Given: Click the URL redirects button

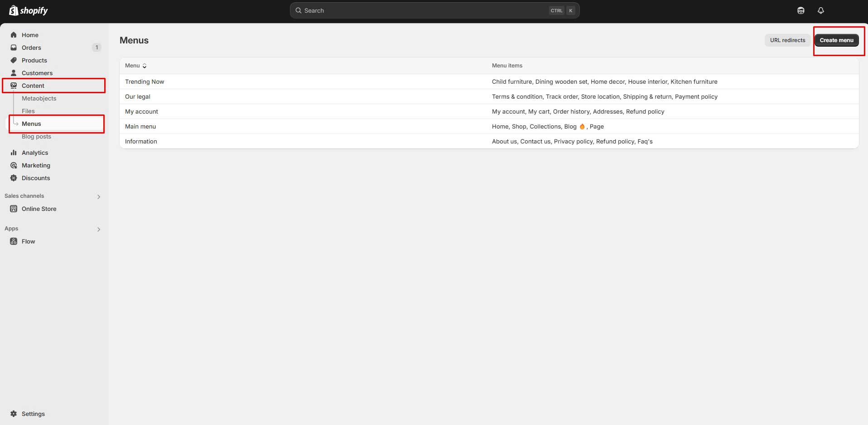Looking at the screenshot, I should pyautogui.click(x=787, y=40).
